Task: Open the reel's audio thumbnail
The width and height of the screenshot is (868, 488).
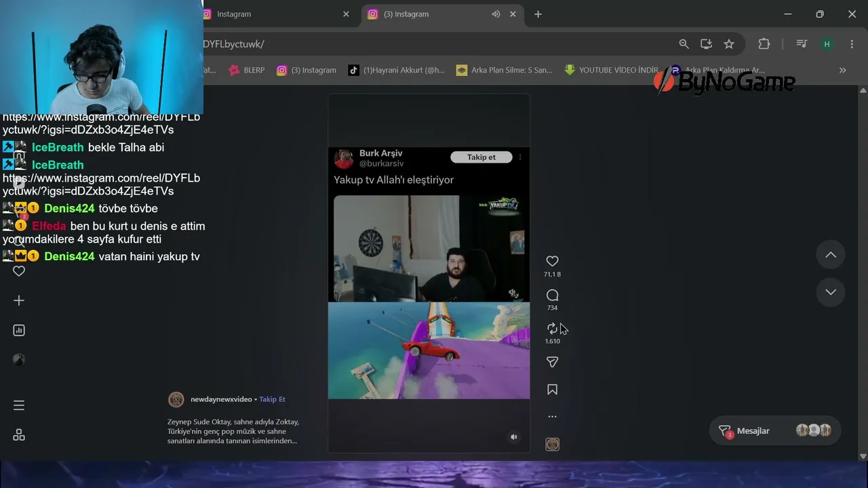Action: click(x=552, y=445)
